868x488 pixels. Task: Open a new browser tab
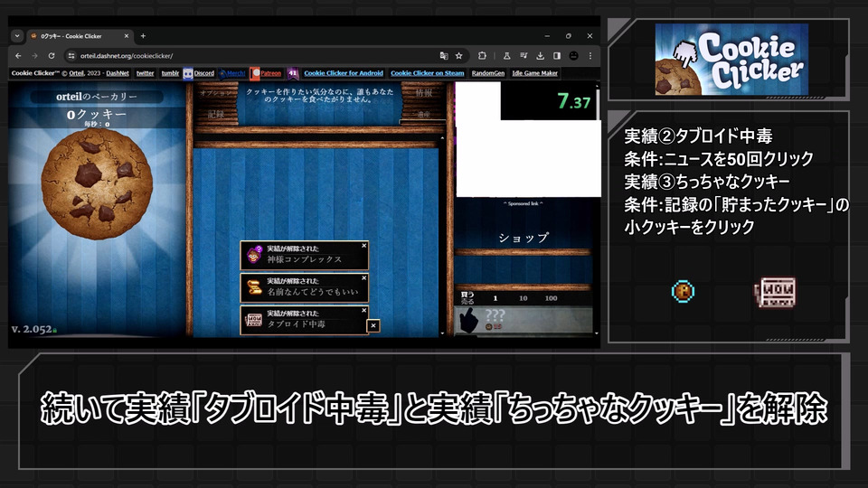coord(143,36)
